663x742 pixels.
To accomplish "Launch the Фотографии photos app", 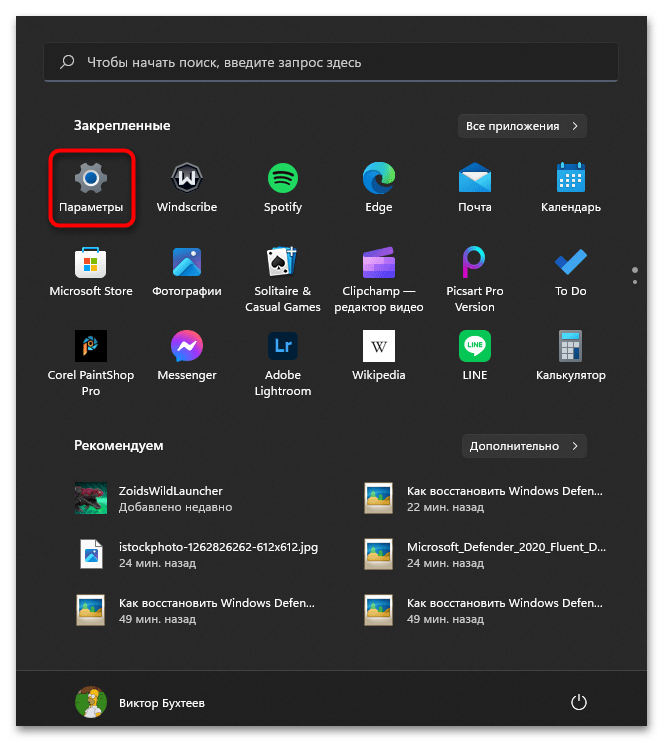I will (x=187, y=272).
